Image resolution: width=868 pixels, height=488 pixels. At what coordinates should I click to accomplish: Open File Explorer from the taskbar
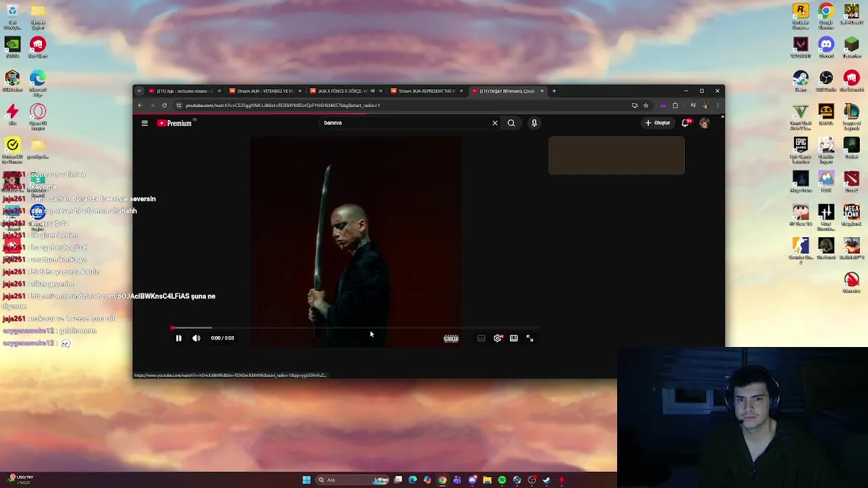point(487,480)
